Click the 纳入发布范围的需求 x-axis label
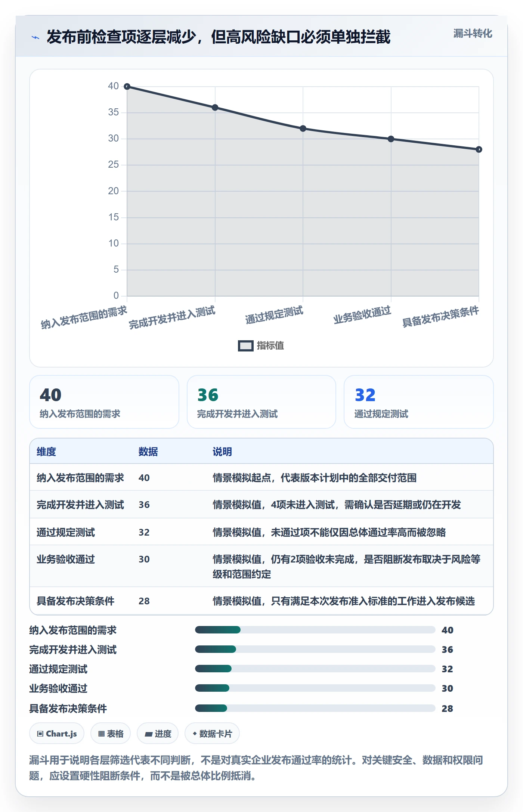The image size is (523, 812). tap(84, 317)
